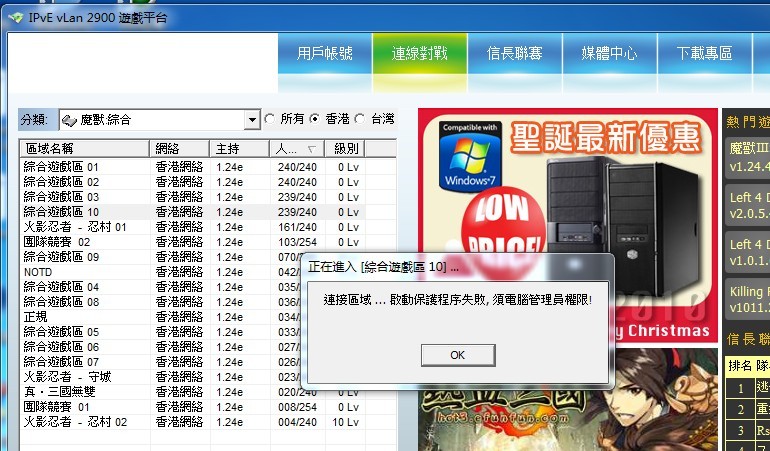
Task: Sort by 網絡 column header
Action: tap(179, 148)
